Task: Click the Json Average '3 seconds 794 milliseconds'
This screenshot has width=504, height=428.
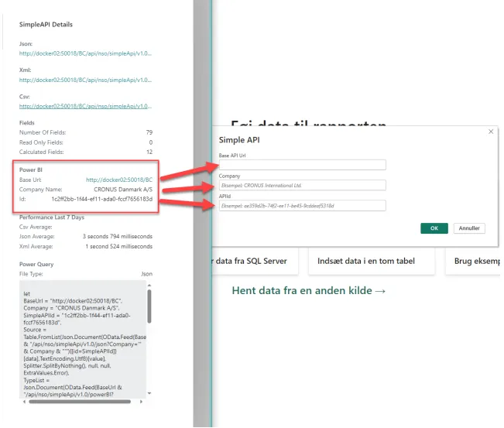Action: coord(118,237)
